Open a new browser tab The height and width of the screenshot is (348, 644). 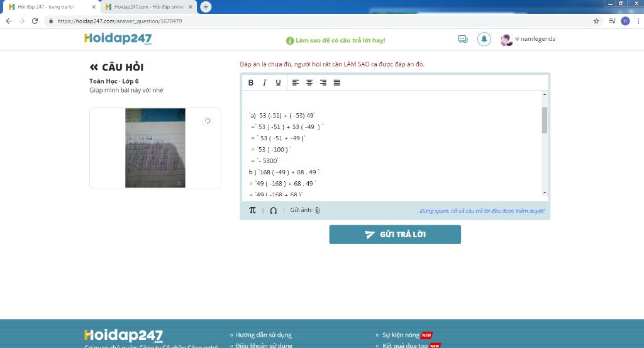coord(206,6)
